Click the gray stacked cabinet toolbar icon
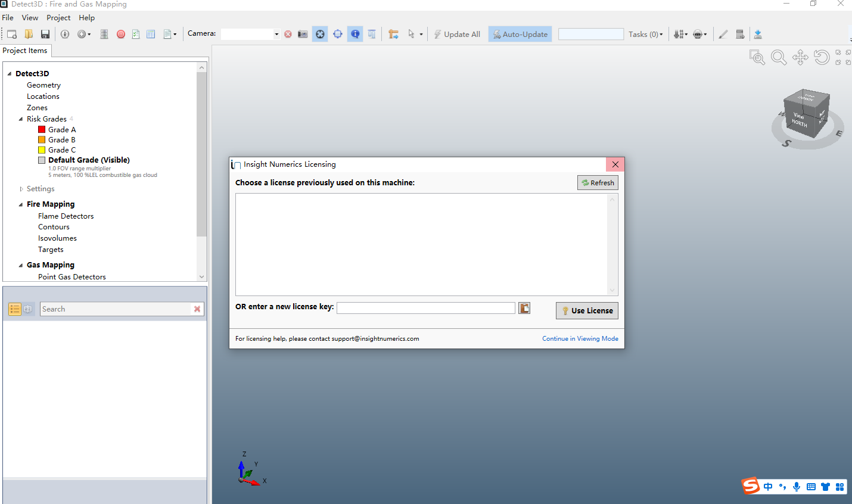Screen dimensions: 852x504 click(x=104, y=34)
